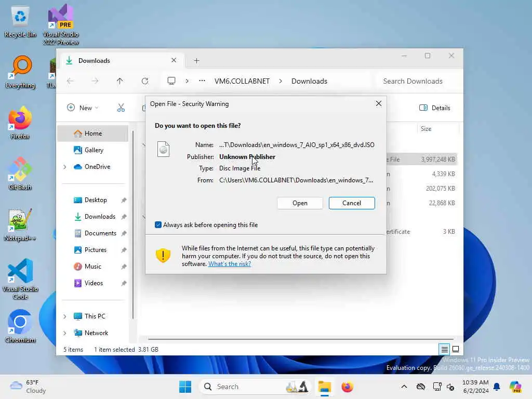Launch Visual Studio Code desktop shortcut
The height and width of the screenshot is (399, 532).
coord(20,279)
